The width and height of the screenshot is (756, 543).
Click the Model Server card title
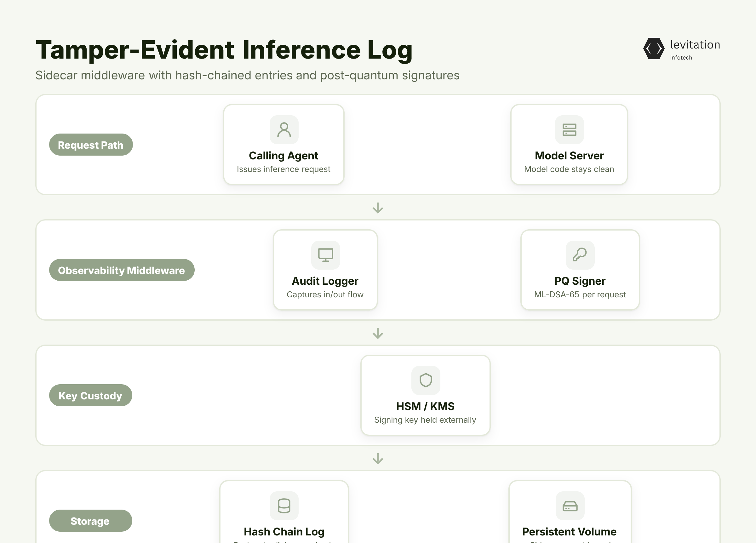pos(569,156)
